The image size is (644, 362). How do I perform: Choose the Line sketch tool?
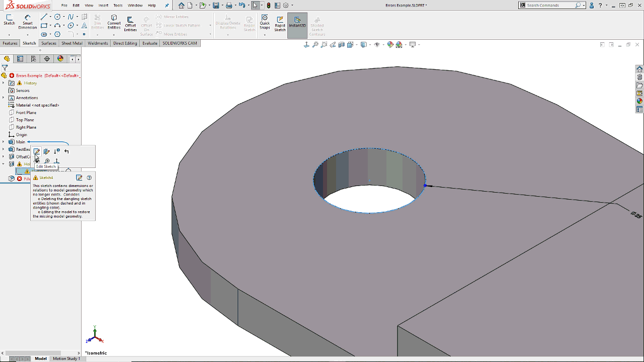click(x=44, y=17)
